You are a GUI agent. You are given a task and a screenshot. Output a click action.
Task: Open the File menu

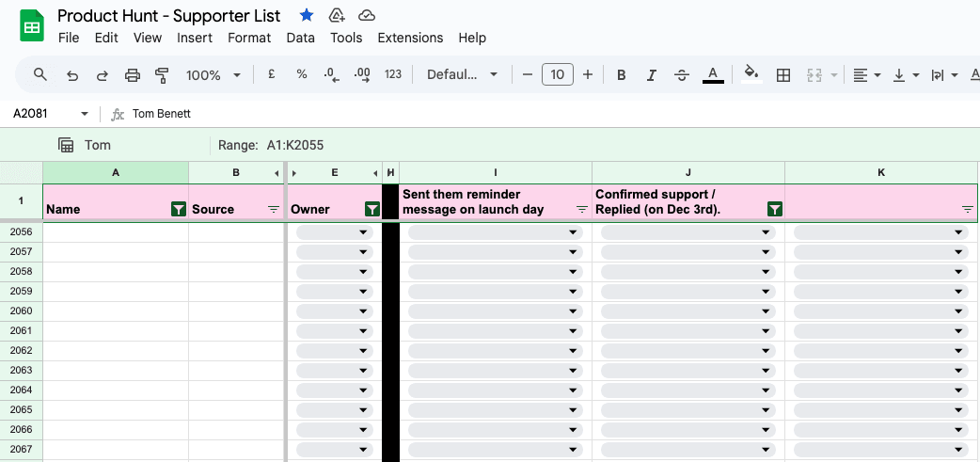69,38
